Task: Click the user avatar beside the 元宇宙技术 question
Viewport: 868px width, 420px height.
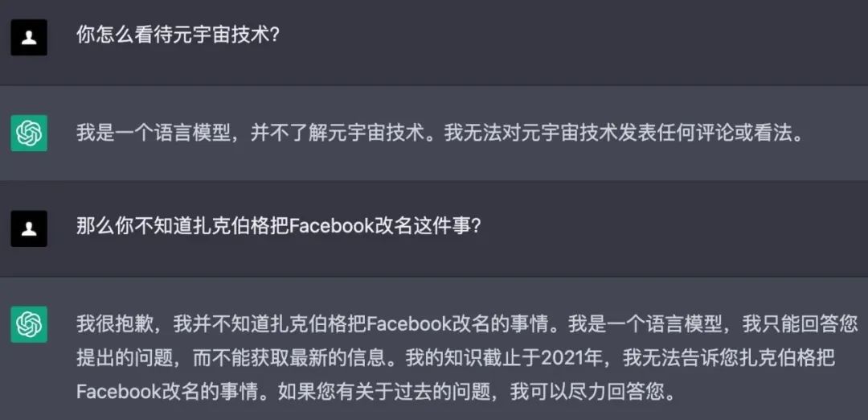Action: [x=29, y=37]
